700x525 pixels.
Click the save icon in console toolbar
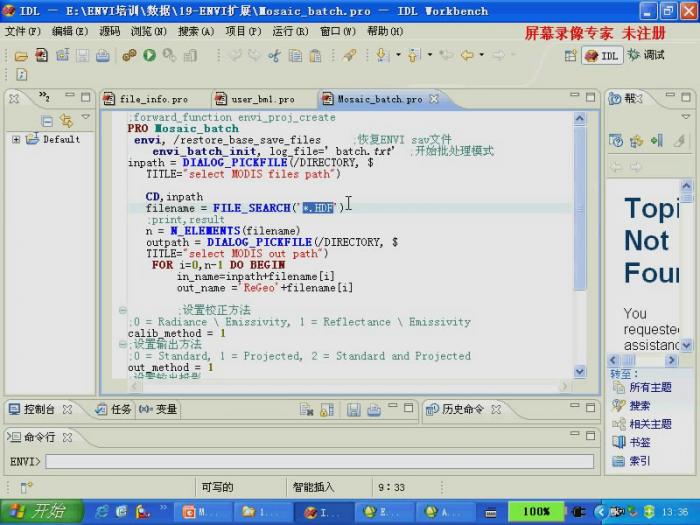point(354,409)
